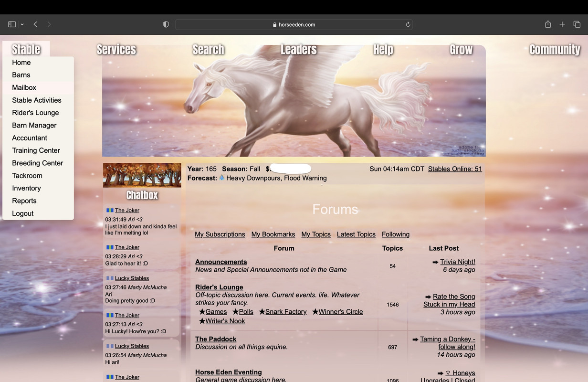Open My Bookmarks link
This screenshot has width=588, height=382.
pos(273,234)
